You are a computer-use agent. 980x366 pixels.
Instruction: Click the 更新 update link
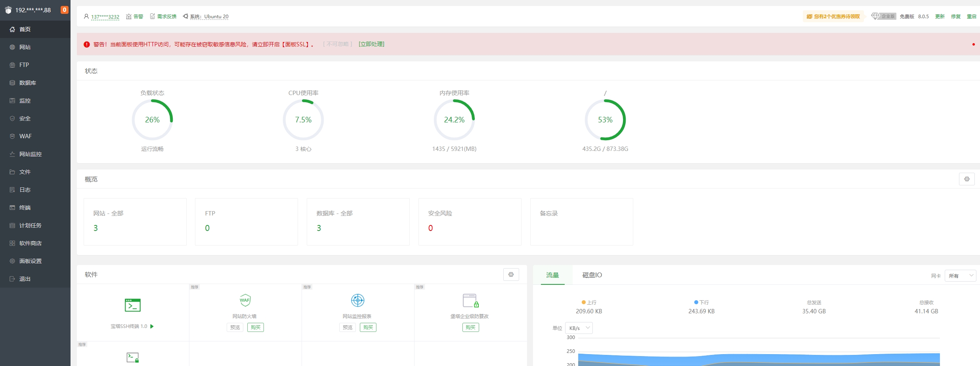pos(940,17)
